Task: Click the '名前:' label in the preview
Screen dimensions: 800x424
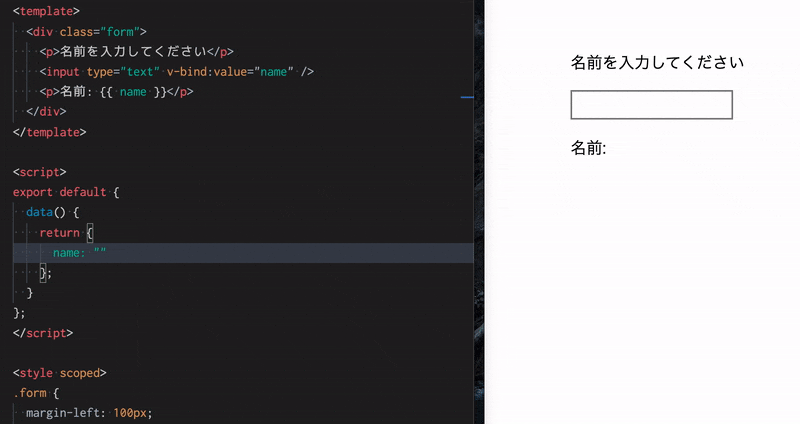Action: click(588, 148)
